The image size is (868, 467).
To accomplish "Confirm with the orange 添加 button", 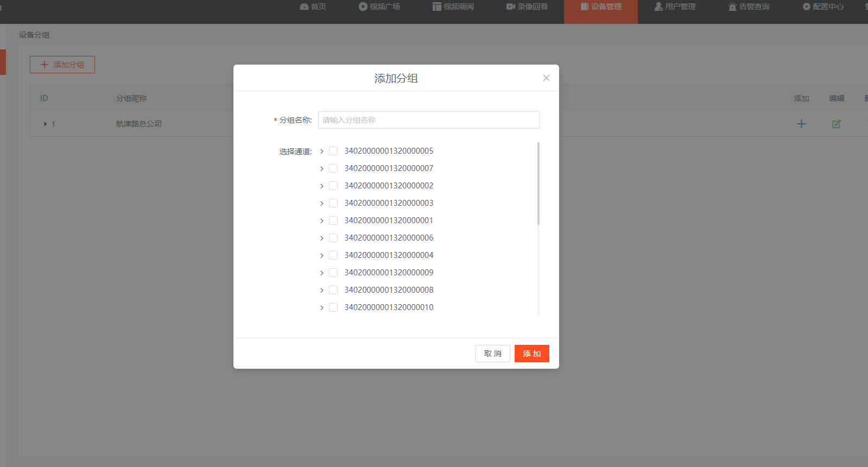I will [532, 354].
